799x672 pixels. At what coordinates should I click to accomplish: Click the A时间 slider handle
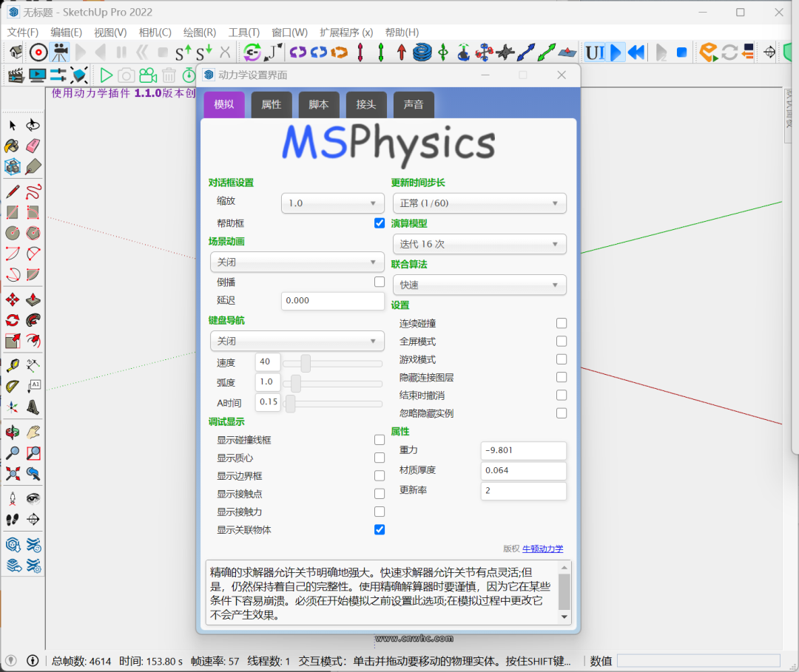tap(291, 404)
